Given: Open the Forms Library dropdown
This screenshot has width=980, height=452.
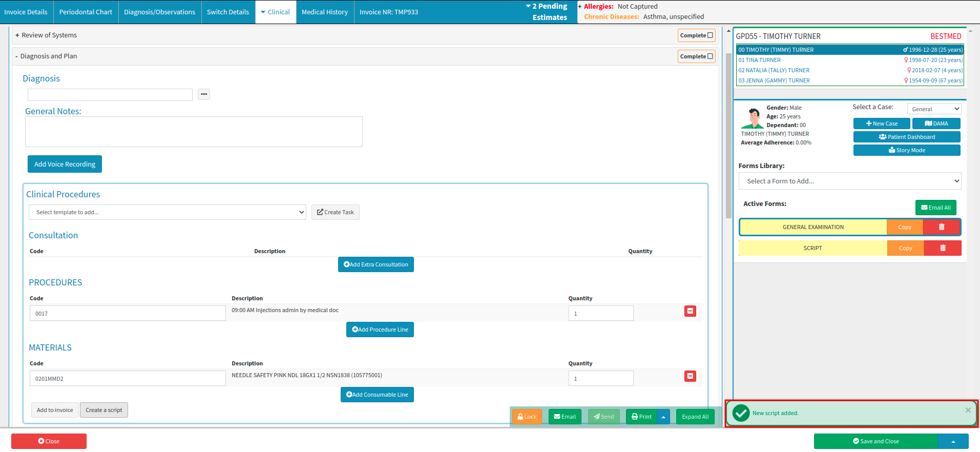Looking at the screenshot, I should click(x=849, y=181).
